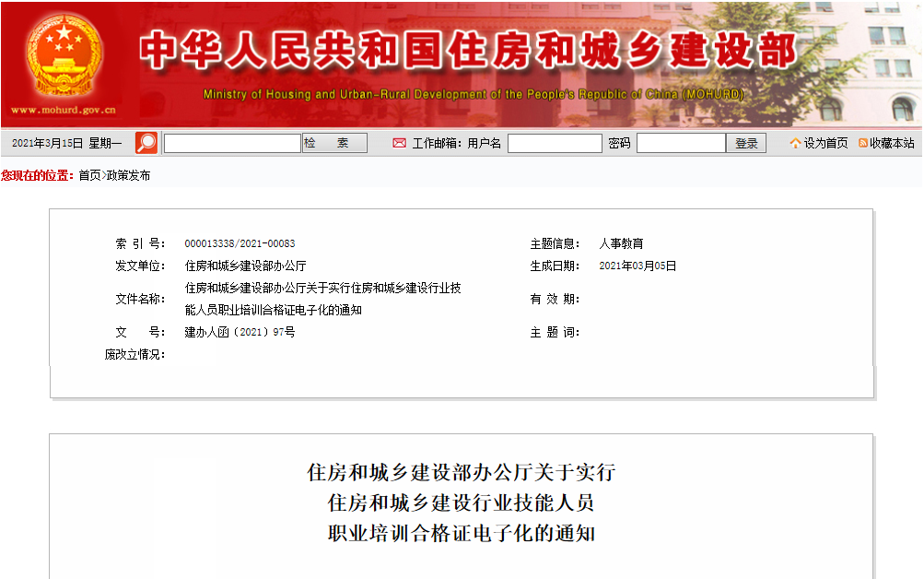Viewport: 924px width, 579px height.
Task: Click the 检索 search button
Action: coord(334,143)
